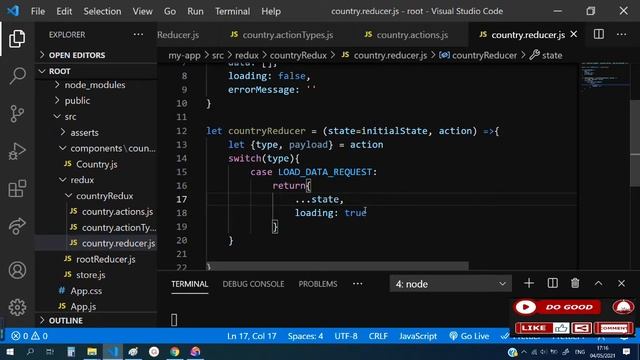The width and height of the screenshot is (640, 360).
Task: Split the terminal panel
Action: pyautogui.click(x=553, y=283)
